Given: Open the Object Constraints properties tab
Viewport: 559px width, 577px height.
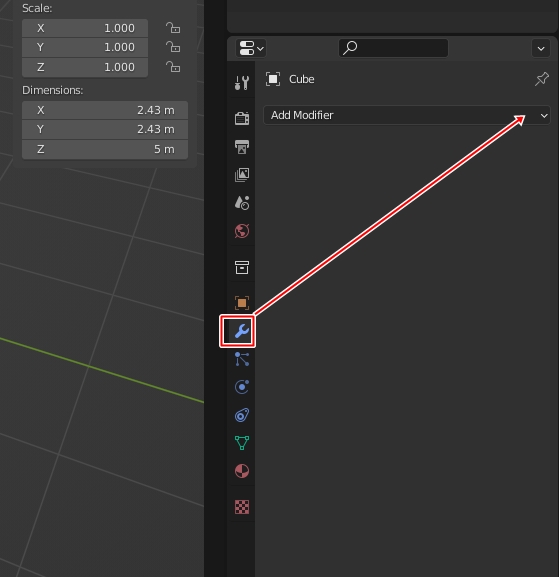Looking at the screenshot, I should point(242,415).
